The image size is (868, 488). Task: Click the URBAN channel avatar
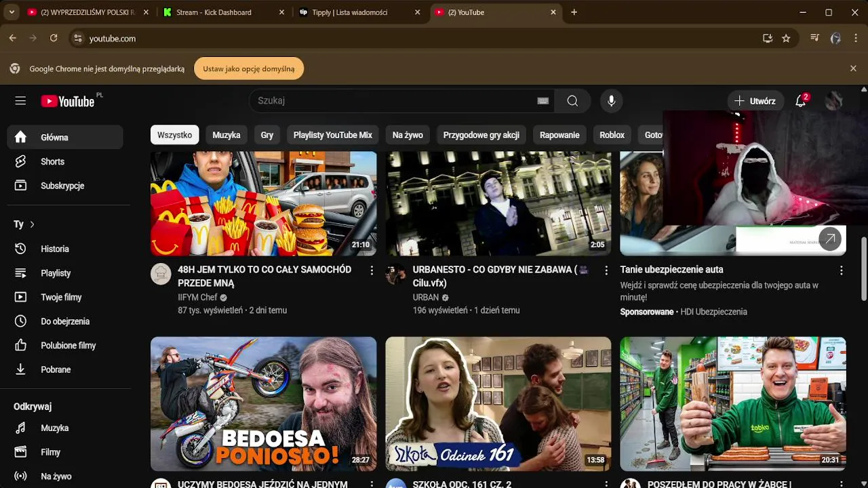tap(396, 274)
